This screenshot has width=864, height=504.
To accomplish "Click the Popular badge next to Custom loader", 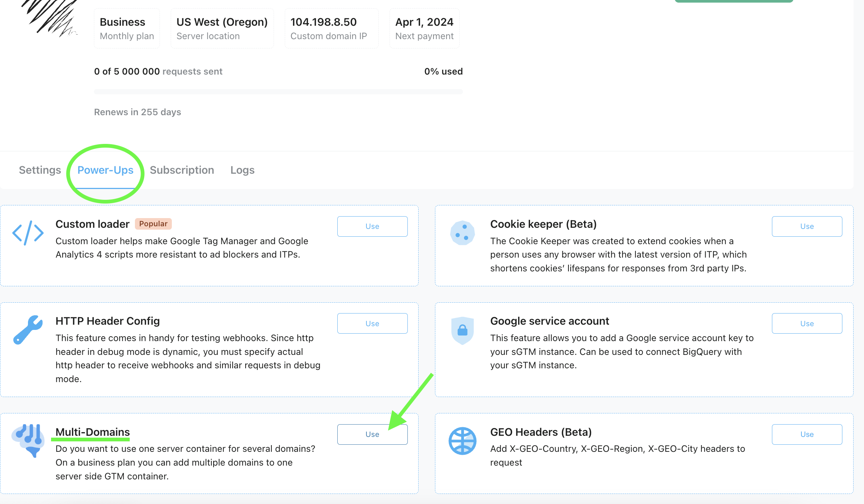I will (x=153, y=224).
